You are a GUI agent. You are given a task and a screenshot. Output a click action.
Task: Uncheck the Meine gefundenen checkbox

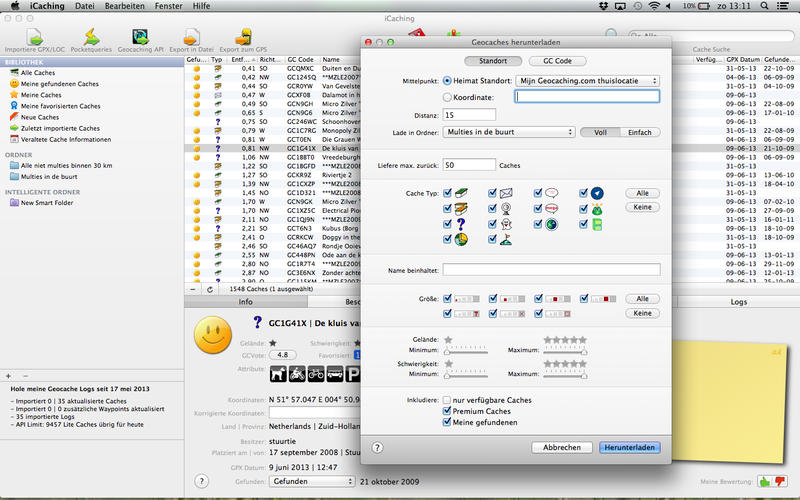pos(447,422)
